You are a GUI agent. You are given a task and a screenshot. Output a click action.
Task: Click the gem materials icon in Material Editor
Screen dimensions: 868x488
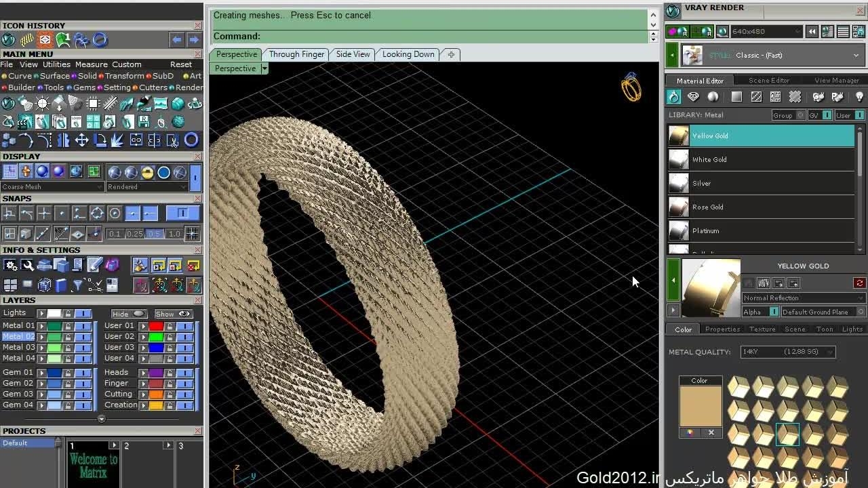point(693,97)
